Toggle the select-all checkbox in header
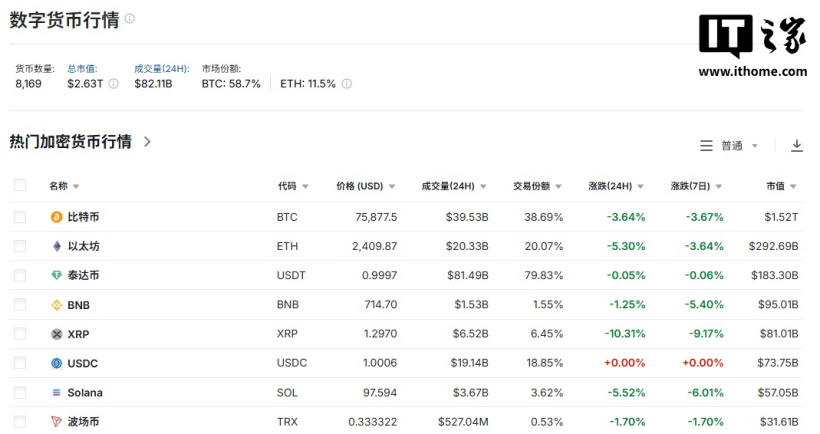Image resolution: width=820 pixels, height=434 pixels. click(x=20, y=185)
